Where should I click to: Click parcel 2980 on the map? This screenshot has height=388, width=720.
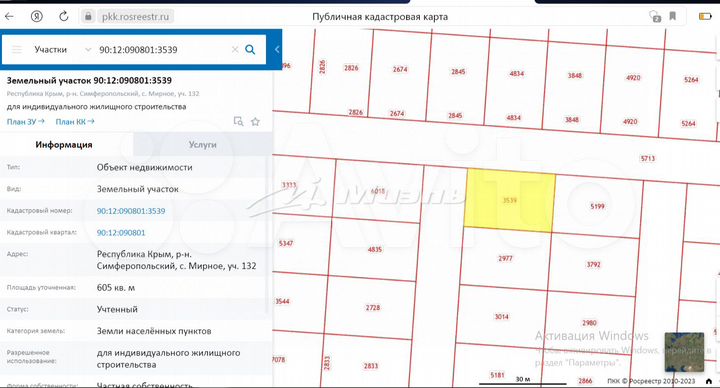pos(589,323)
